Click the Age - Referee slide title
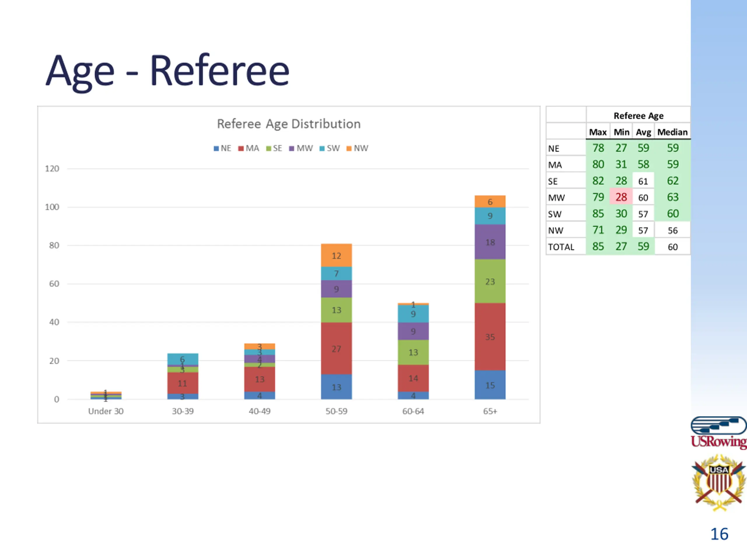Screen dimensions: 747x560 click(167, 71)
